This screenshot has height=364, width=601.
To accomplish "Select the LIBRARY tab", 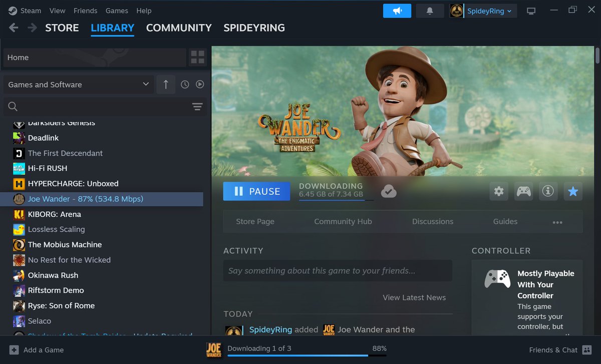I will tap(113, 28).
